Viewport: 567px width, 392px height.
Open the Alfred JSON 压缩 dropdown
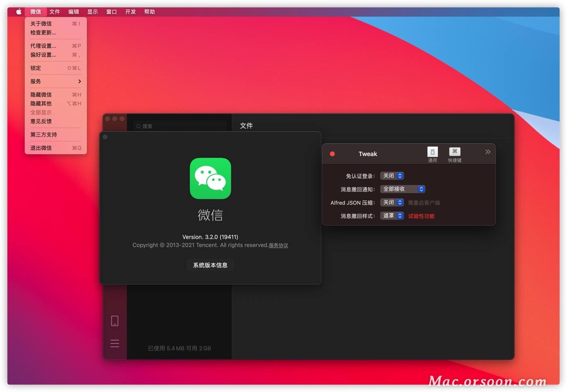tap(392, 202)
